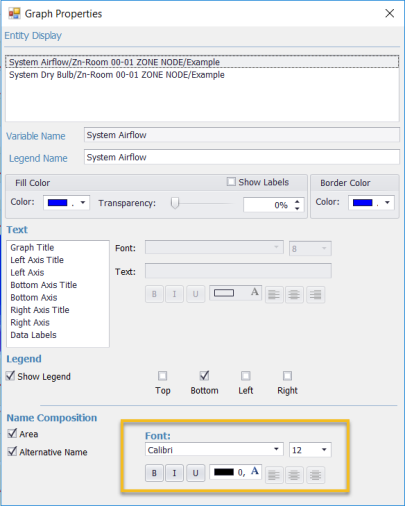Click the Text section Text input field

point(238,271)
